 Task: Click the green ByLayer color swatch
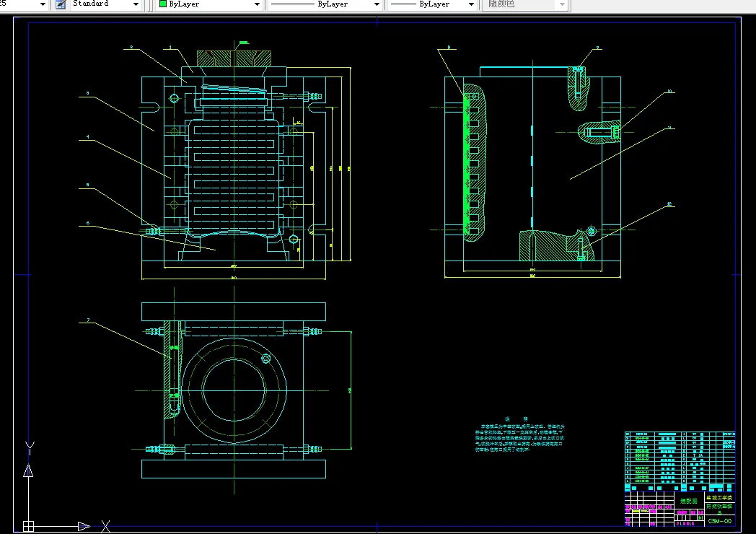163,4
